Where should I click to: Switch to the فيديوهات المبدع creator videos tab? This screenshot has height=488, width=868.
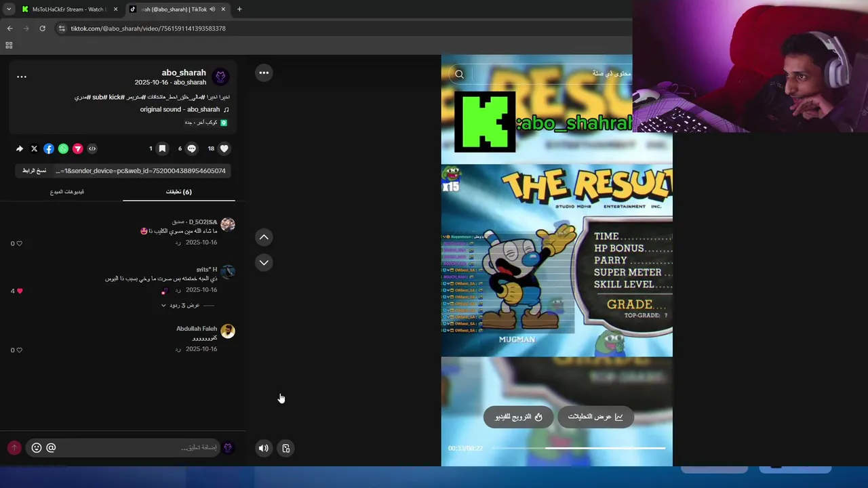click(67, 192)
